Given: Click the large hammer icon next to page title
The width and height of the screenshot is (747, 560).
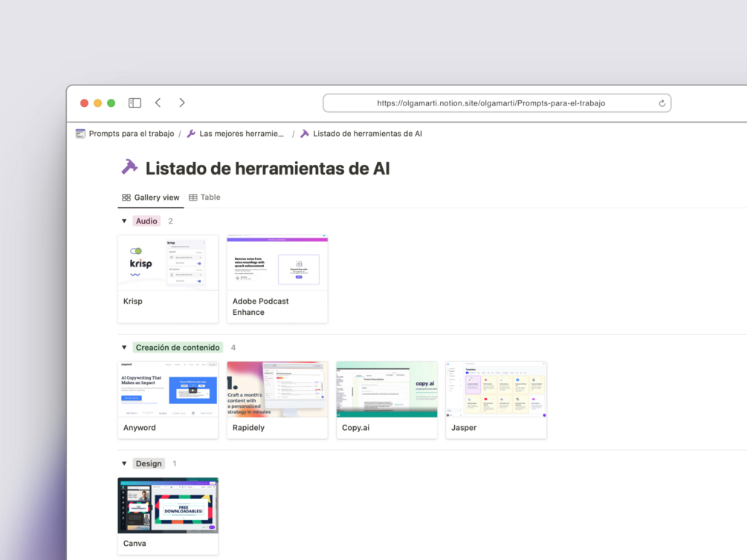Looking at the screenshot, I should coord(129,167).
